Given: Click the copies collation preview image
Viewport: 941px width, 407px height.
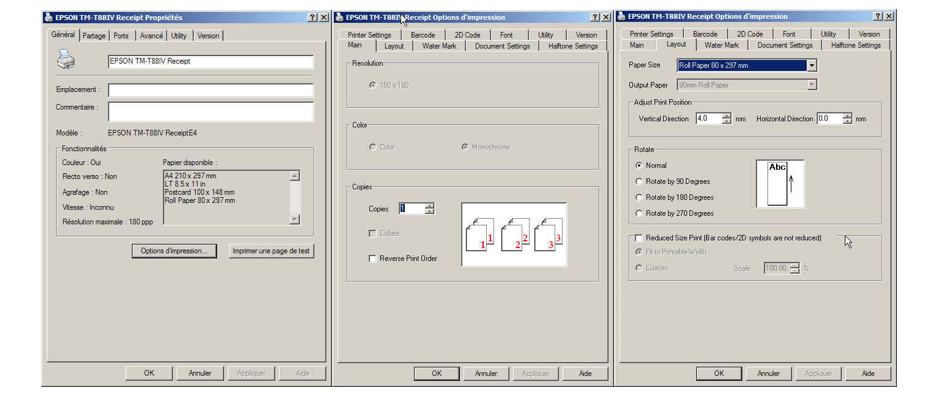Looking at the screenshot, I should coord(514,234).
